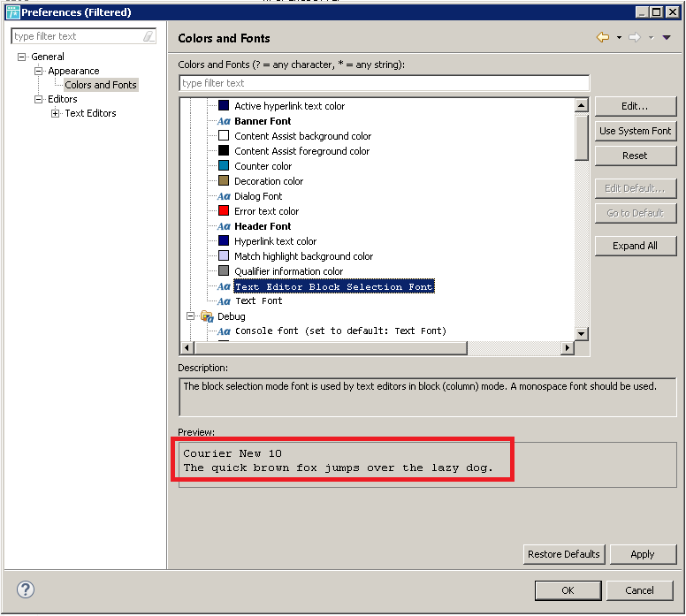
Task: Click Match highlight background color swatch
Action: (x=224, y=255)
